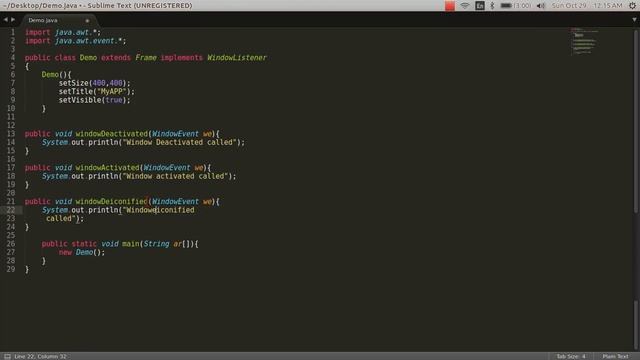The image size is (640, 360).
Task: Click the main method name on line 26
Action: pyautogui.click(x=131, y=244)
